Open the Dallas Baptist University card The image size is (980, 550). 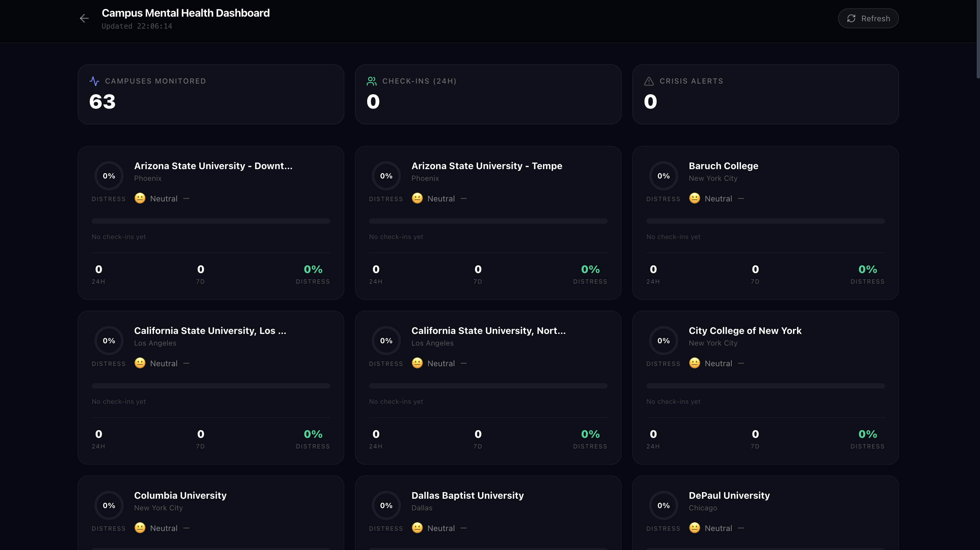pos(467,495)
